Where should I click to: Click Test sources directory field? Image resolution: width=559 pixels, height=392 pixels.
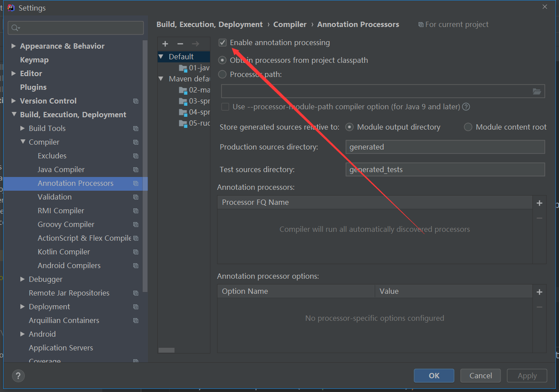[445, 169]
